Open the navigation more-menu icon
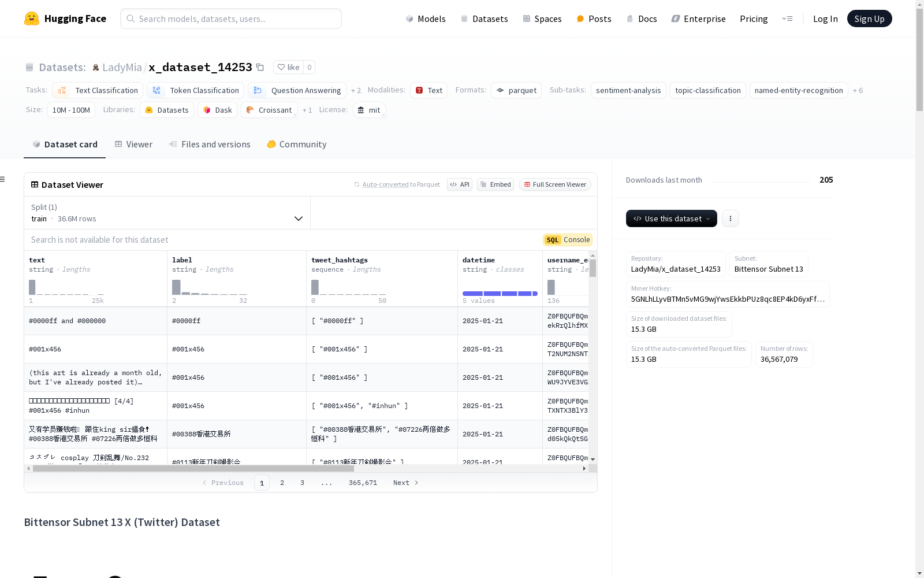This screenshot has width=924, height=578. click(x=787, y=18)
